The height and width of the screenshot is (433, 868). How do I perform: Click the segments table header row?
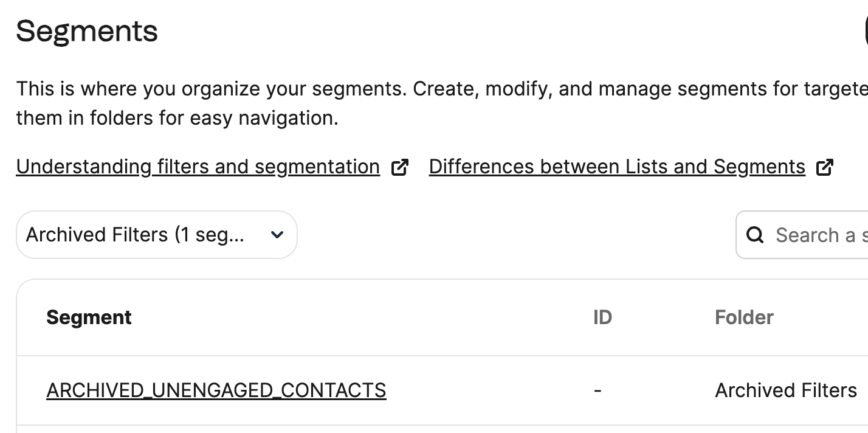[x=443, y=317]
